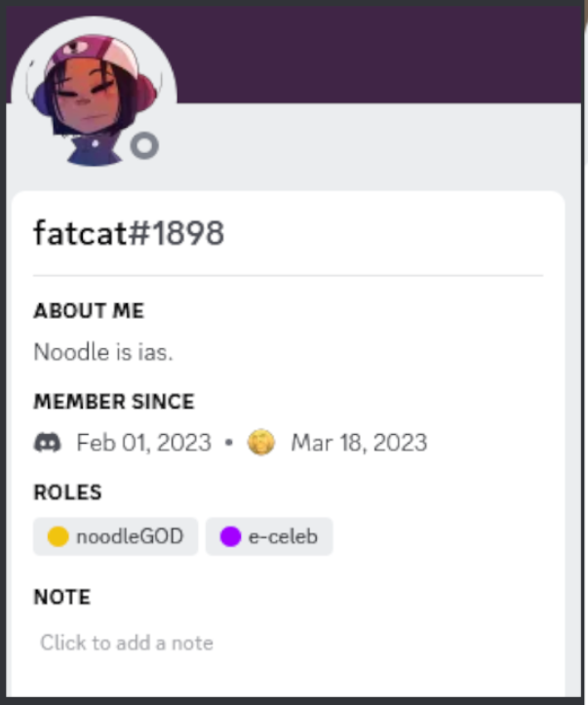Click the "Click to add a note" field
The image size is (588, 705).
pyautogui.click(x=127, y=643)
